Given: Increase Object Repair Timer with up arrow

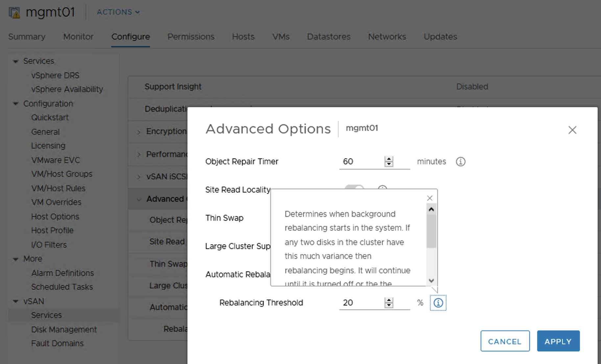Looking at the screenshot, I should click(x=389, y=159).
